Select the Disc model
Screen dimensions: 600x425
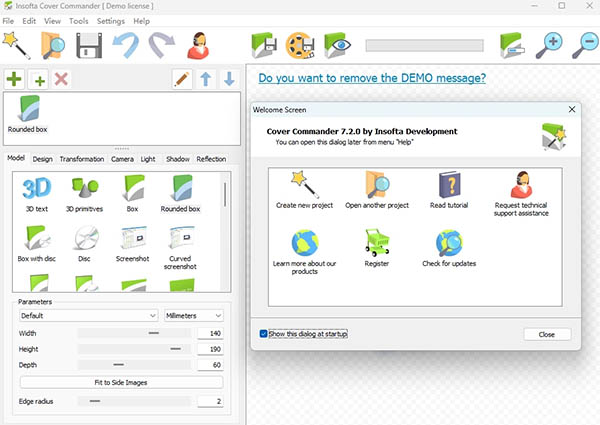pos(85,244)
